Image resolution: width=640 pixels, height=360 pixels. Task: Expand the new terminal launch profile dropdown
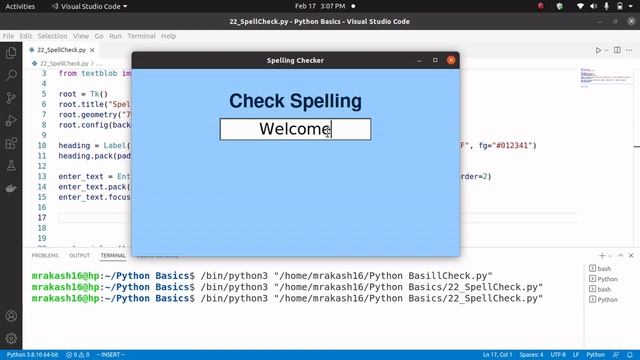pyautogui.click(x=610, y=256)
